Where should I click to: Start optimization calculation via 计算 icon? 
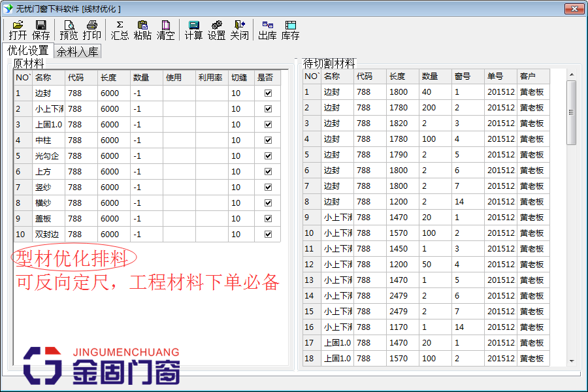[193, 28]
